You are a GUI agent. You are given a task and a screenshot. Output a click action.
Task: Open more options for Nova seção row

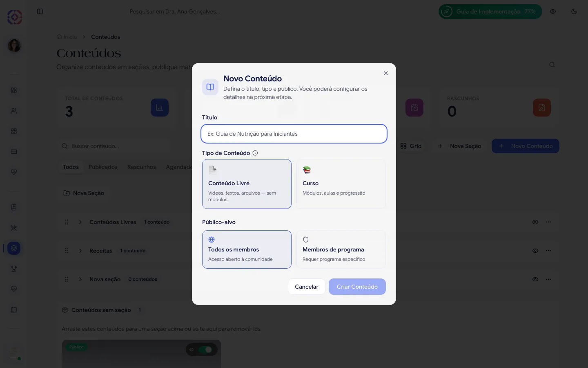[x=548, y=279]
